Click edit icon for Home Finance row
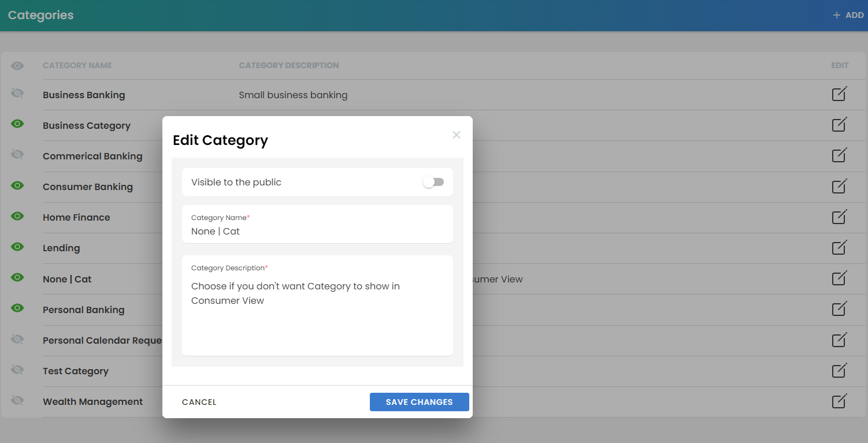868x443 pixels. pos(839,217)
